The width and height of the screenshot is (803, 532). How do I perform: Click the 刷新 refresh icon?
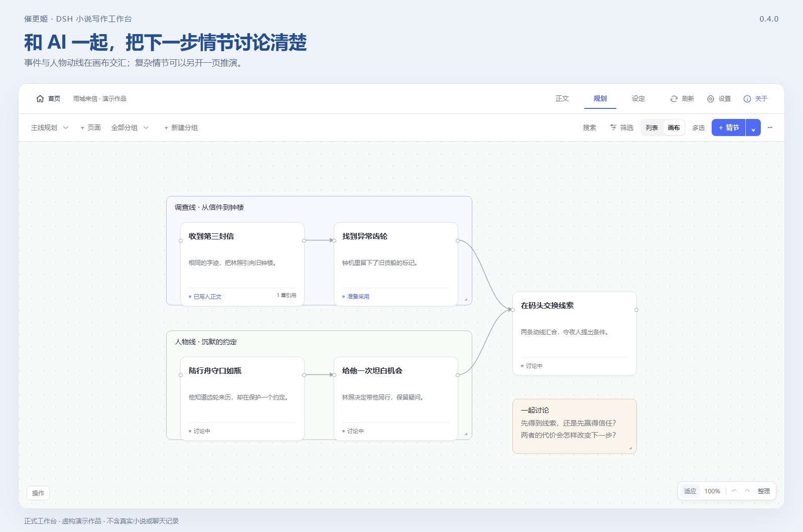(x=674, y=99)
